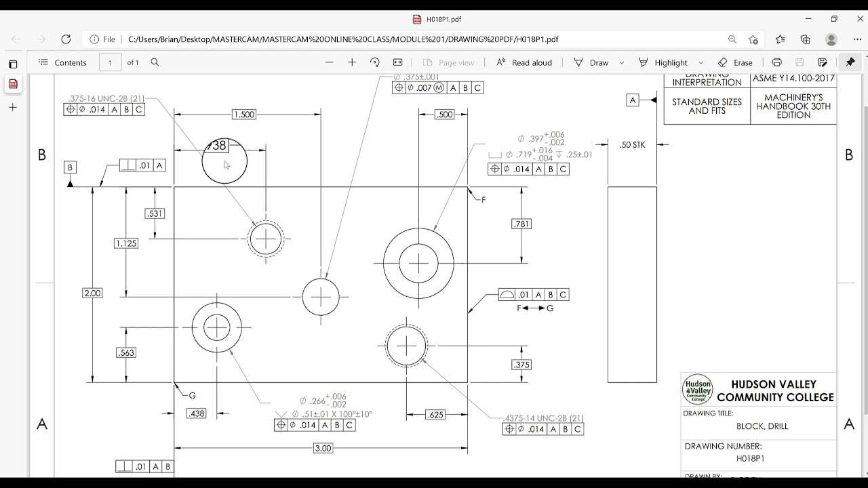Click the H018P1 drawing number

point(750,458)
